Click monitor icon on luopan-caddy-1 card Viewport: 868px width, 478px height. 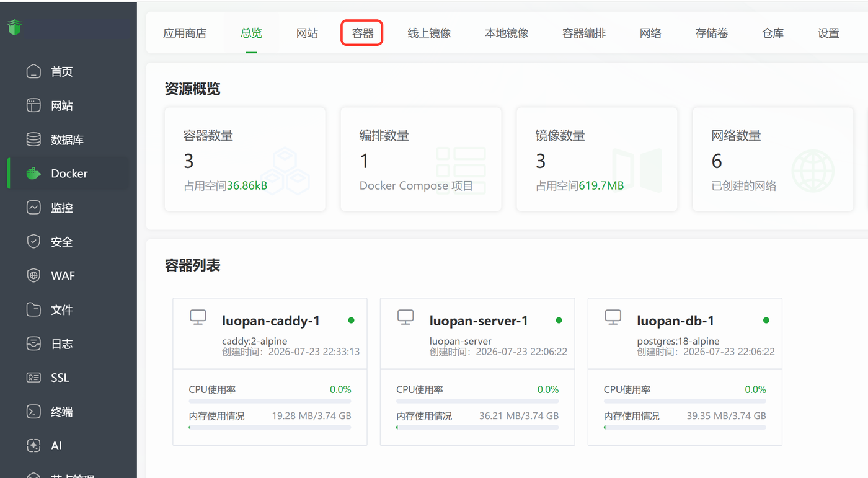pos(198,317)
